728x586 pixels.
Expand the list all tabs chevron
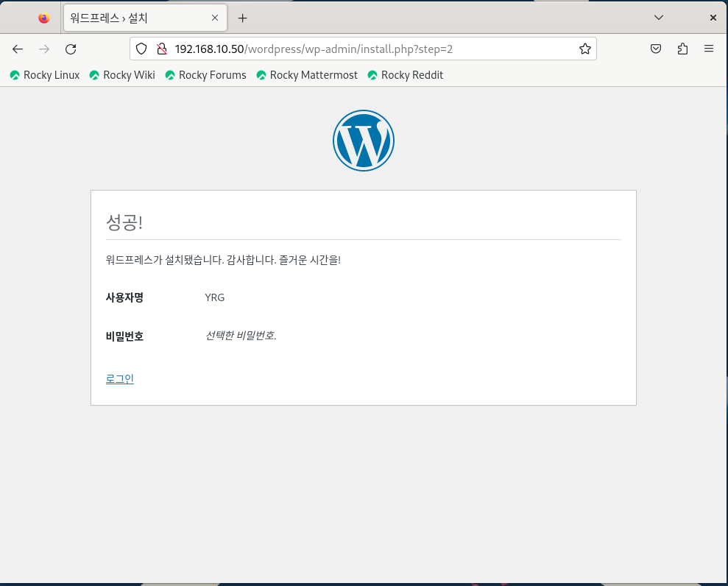[x=658, y=18]
